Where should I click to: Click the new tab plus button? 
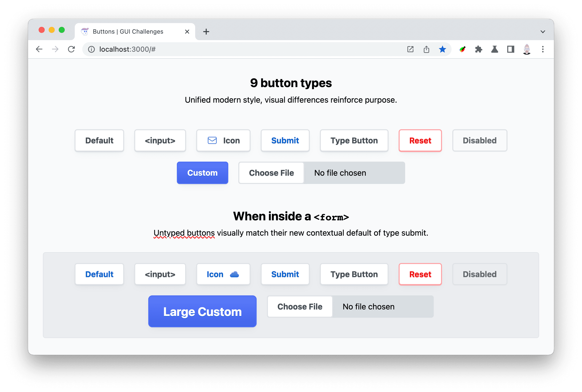click(206, 31)
